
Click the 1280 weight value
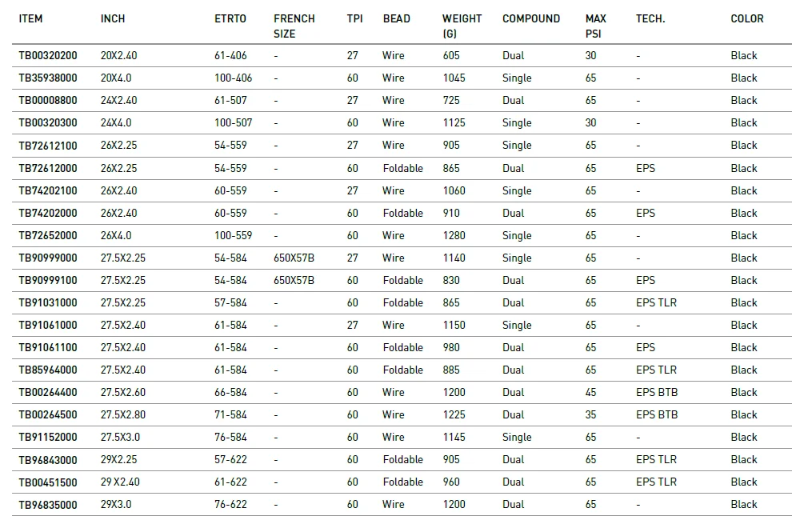pyautogui.click(x=454, y=236)
